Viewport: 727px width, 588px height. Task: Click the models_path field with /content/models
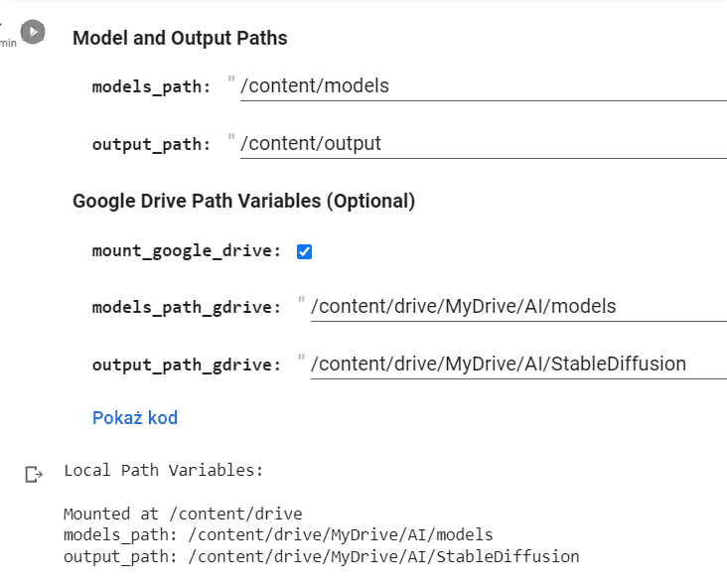click(483, 86)
